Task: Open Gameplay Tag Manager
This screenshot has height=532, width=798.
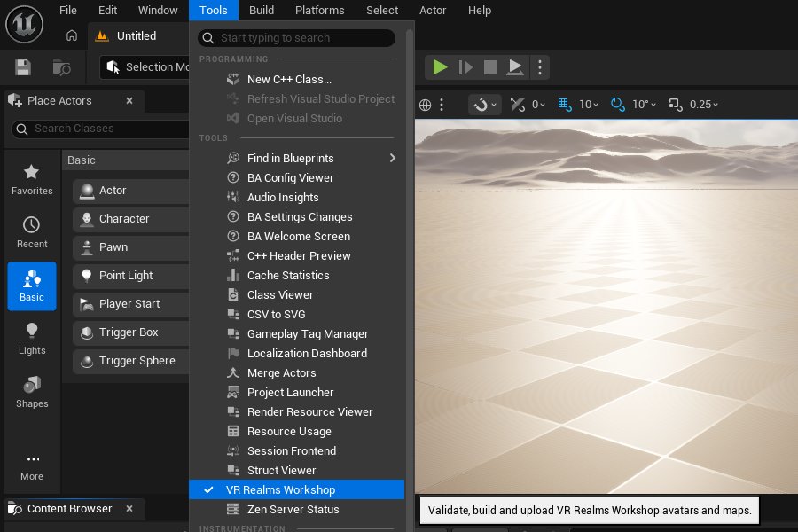Action: (297, 334)
